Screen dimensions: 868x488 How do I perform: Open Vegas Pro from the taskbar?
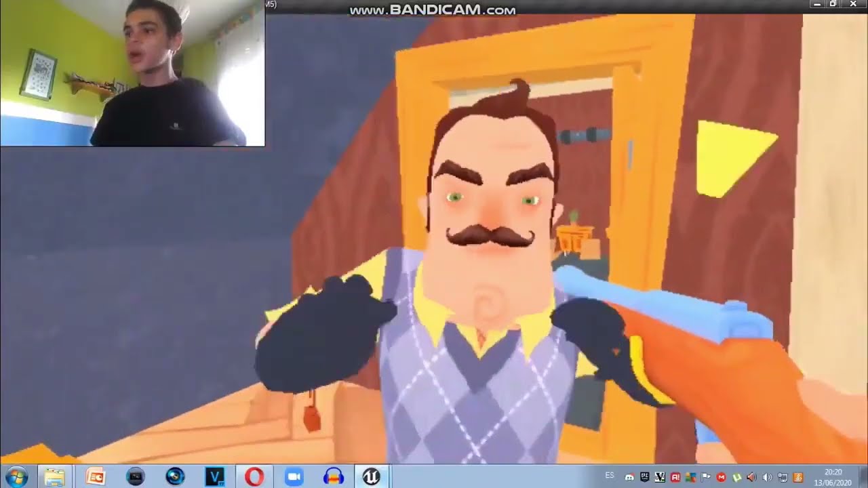point(215,476)
